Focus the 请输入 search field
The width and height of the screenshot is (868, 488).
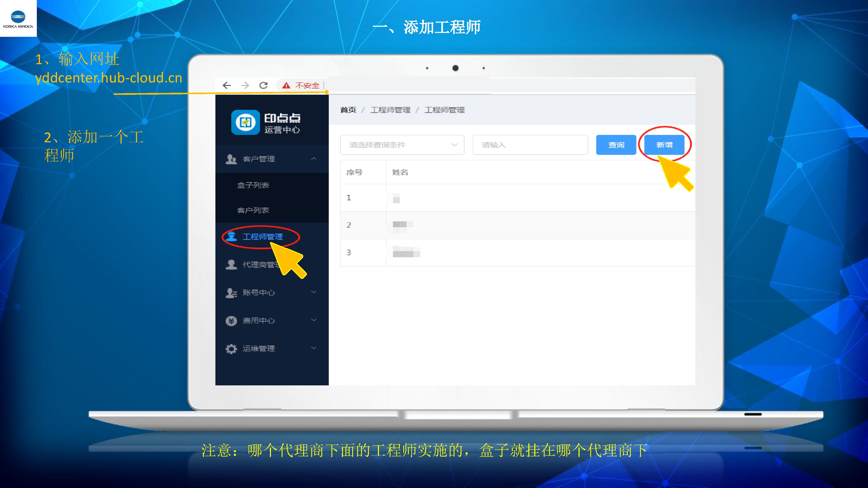coord(530,145)
